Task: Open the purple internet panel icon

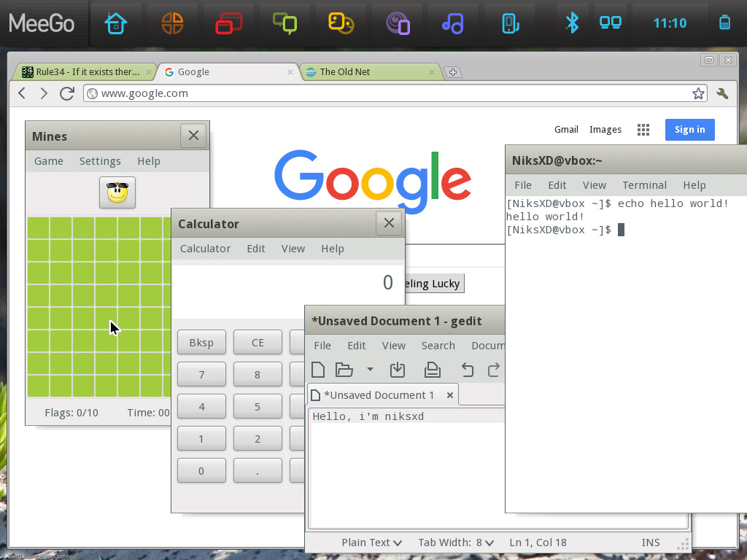Action: click(398, 23)
